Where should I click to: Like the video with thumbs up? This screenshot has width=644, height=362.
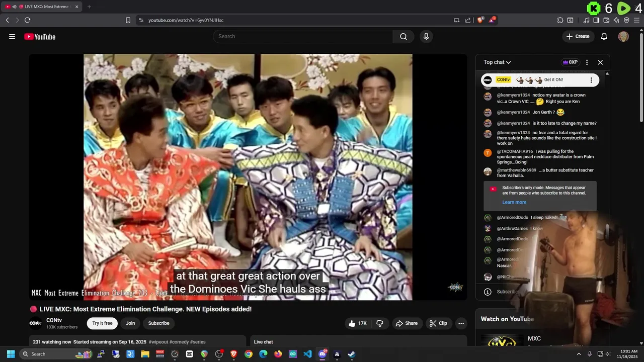(352, 323)
